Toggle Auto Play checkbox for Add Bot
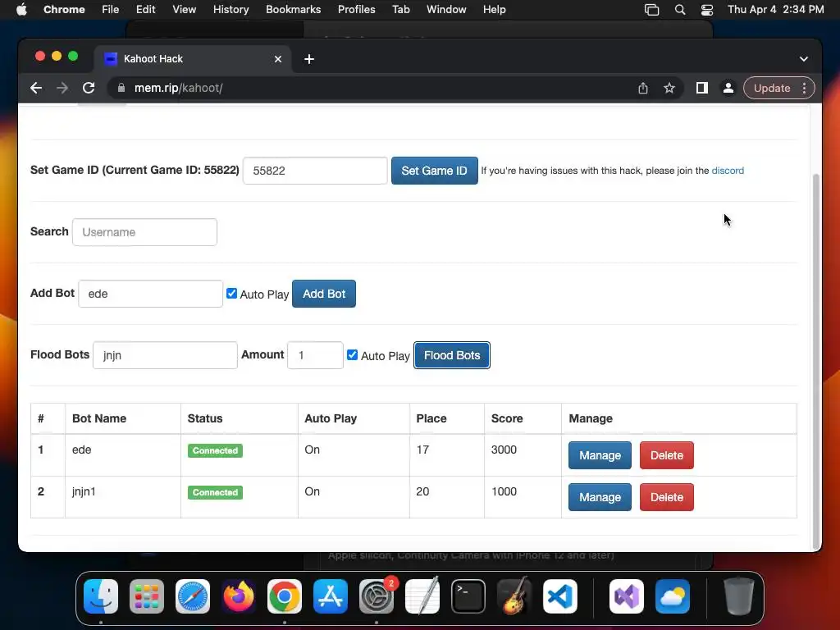The width and height of the screenshot is (840, 630). [231, 293]
